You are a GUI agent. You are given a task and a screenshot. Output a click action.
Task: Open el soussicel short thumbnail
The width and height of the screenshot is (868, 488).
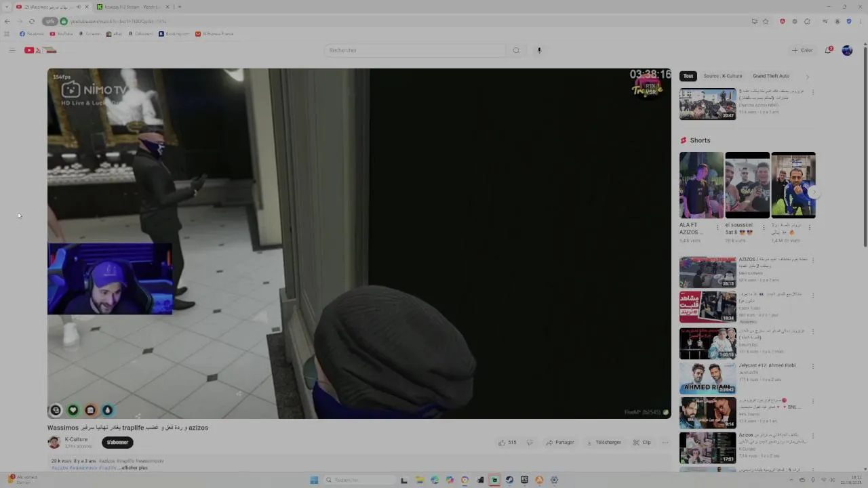747,185
